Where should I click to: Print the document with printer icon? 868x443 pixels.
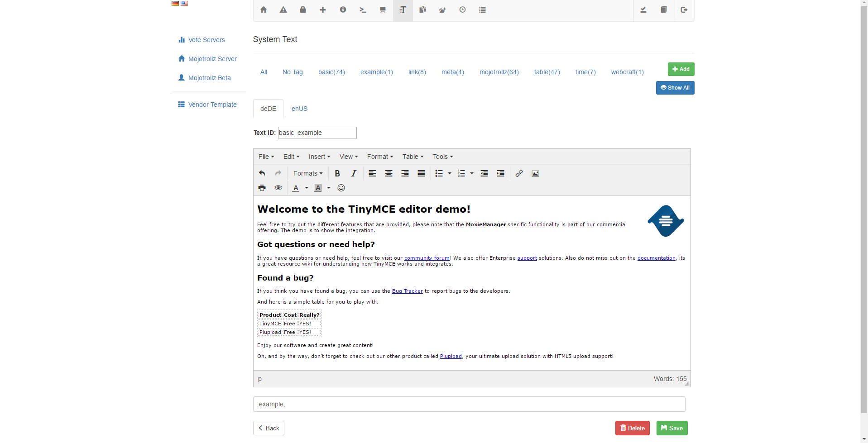pos(262,188)
